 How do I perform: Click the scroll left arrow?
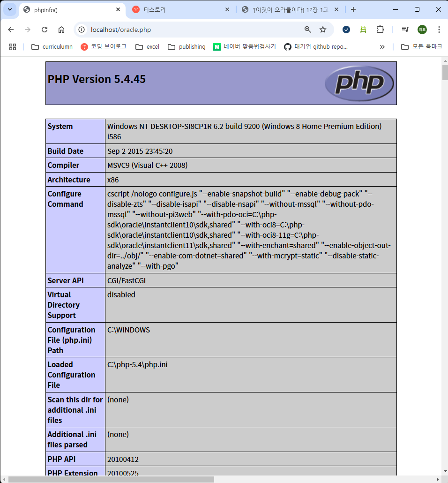pyautogui.click(x=3, y=480)
